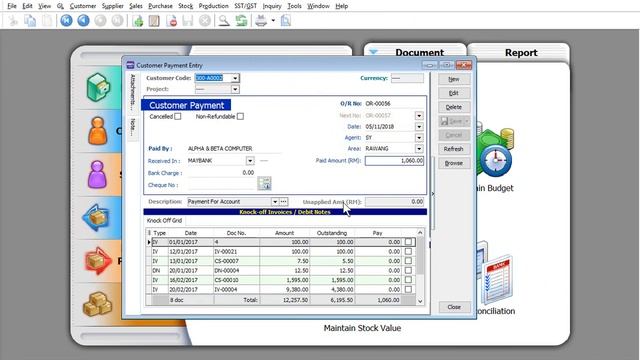
Task: Open the Inquiry menu
Action: 272,6
